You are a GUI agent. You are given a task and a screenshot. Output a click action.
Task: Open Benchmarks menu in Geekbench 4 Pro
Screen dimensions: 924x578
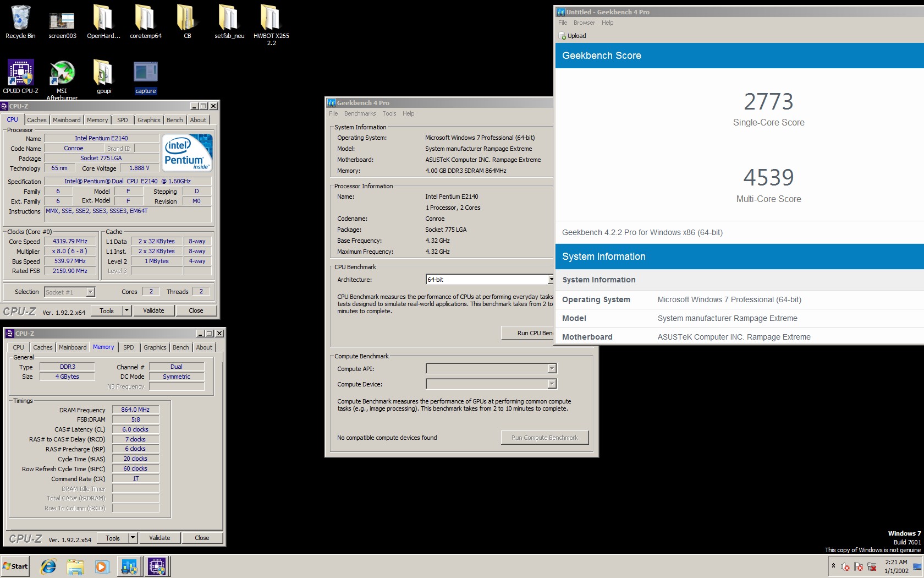click(x=360, y=113)
